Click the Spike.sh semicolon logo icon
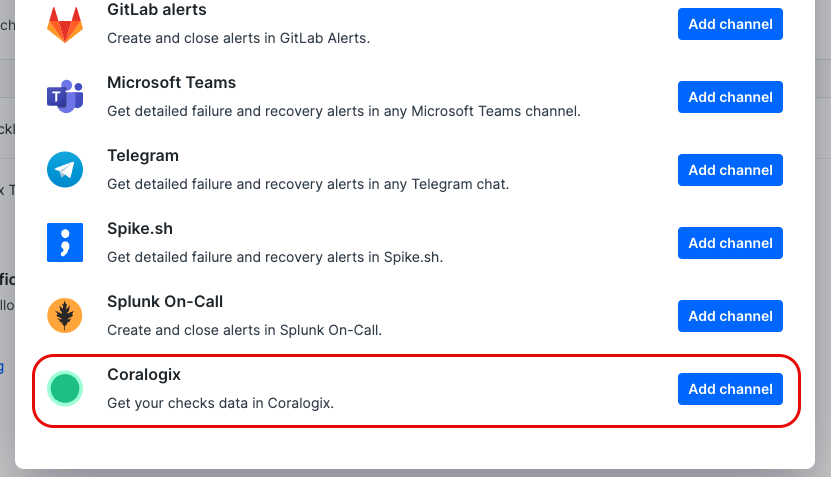This screenshot has height=477, width=831. coord(65,243)
